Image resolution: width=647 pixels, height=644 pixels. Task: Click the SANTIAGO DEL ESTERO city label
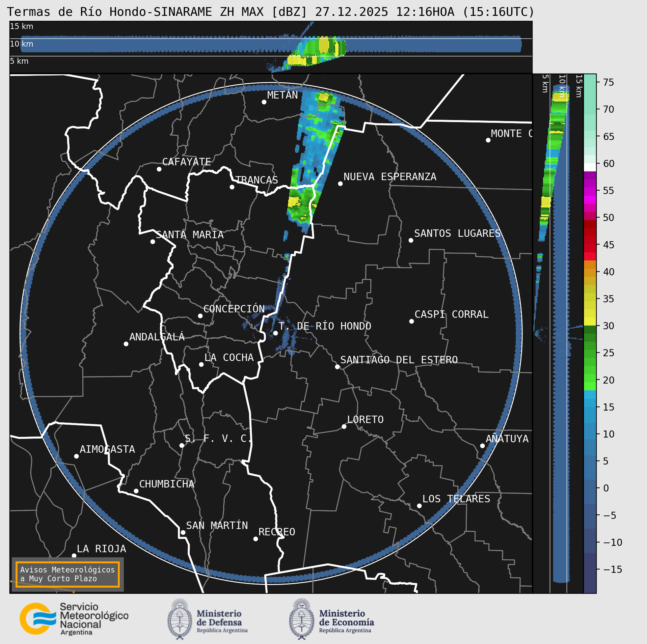(x=399, y=360)
